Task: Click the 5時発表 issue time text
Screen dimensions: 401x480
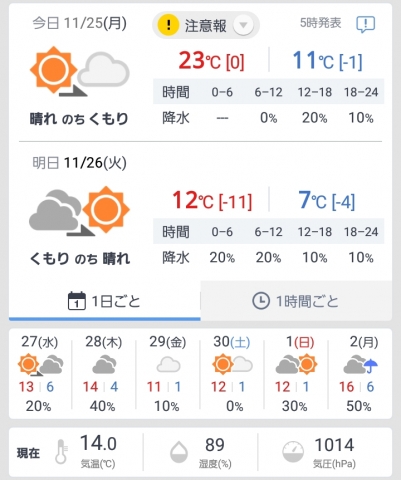Action: pos(320,23)
